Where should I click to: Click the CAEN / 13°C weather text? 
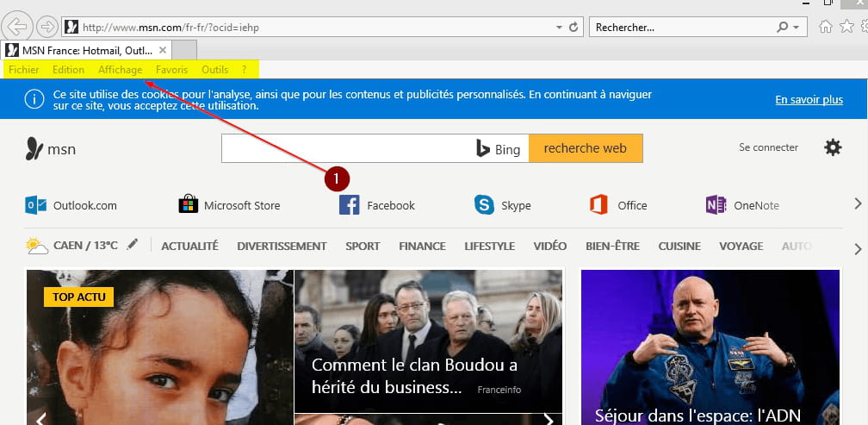(x=86, y=245)
